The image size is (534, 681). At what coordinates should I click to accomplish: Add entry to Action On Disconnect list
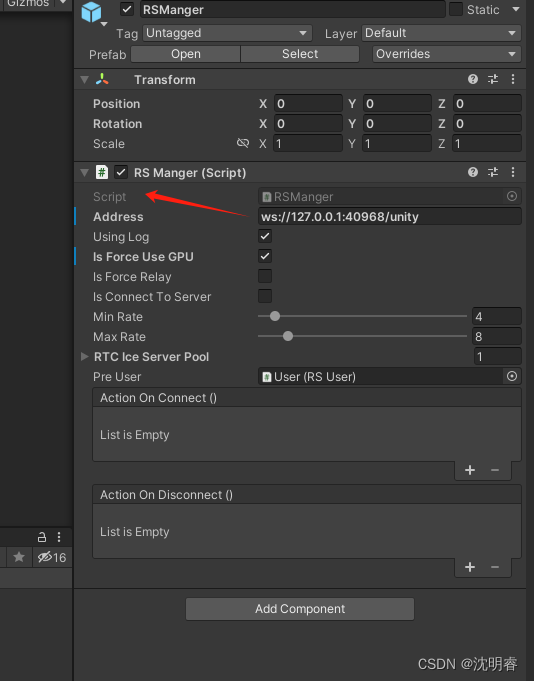click(470, 567)
